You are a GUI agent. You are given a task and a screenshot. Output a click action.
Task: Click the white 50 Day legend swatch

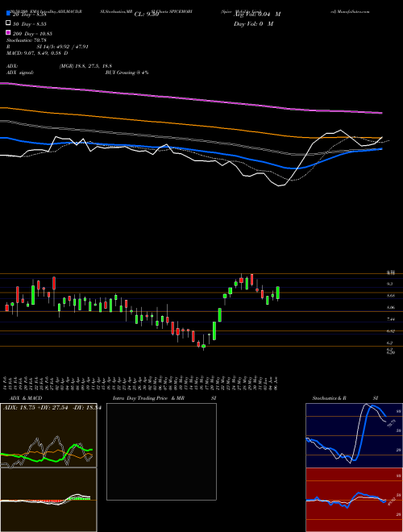(x=9, y=23)
